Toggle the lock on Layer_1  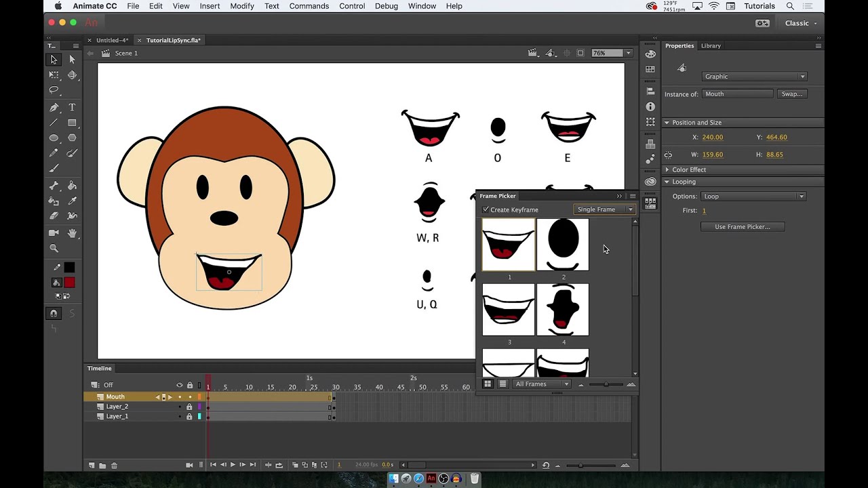[189, 416]
